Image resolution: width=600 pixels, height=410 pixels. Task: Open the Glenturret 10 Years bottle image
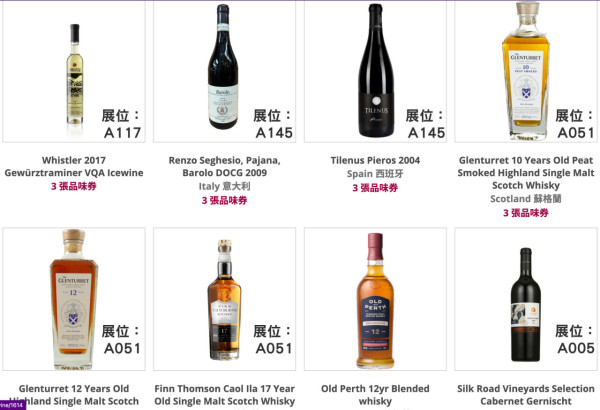point(526,72)
